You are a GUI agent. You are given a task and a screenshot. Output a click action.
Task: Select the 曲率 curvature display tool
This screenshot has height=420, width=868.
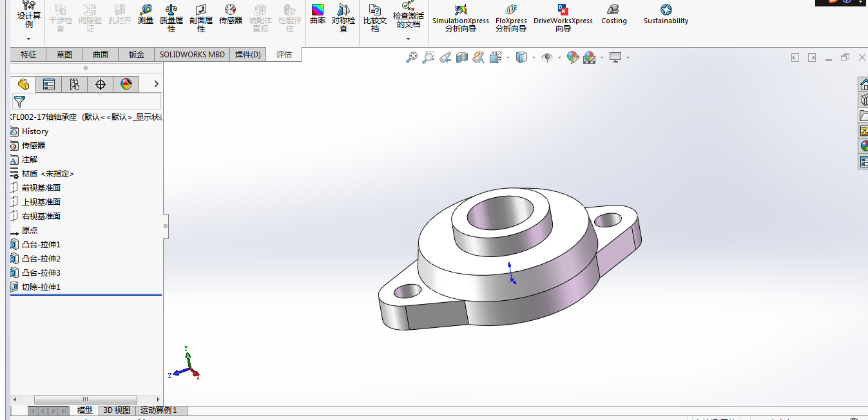(318, 14)
